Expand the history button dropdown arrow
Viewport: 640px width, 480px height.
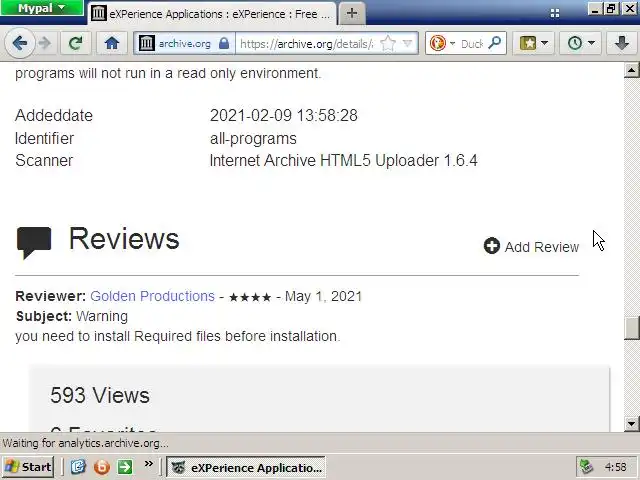click(591, 43)
